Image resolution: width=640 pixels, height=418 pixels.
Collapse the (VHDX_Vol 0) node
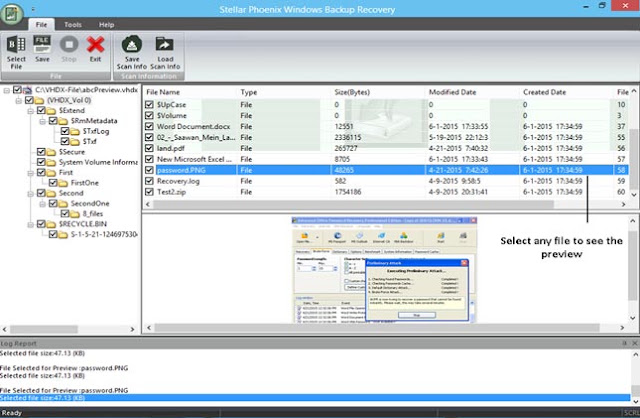pos(18,100)
